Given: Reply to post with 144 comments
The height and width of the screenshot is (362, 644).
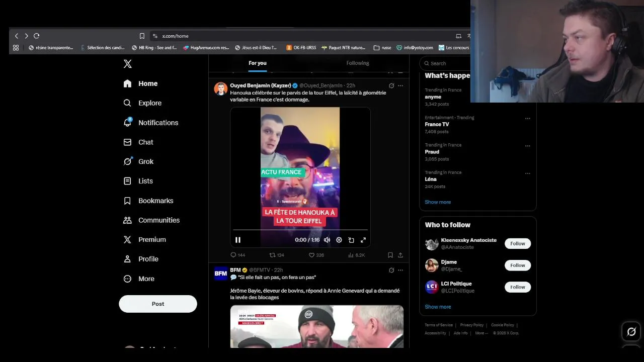Looking at the screenshot, I should point(237,255).
